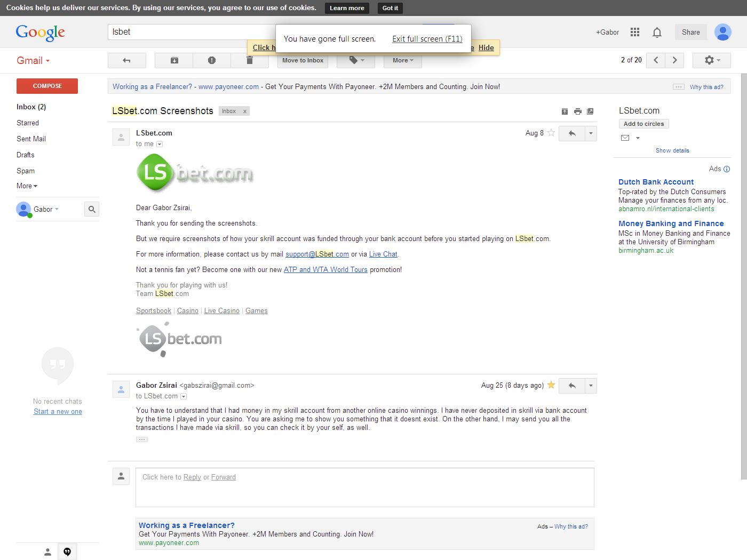Open the Drafts folder
The height and width of the screenshot is (560, 747).
[26, 155]
